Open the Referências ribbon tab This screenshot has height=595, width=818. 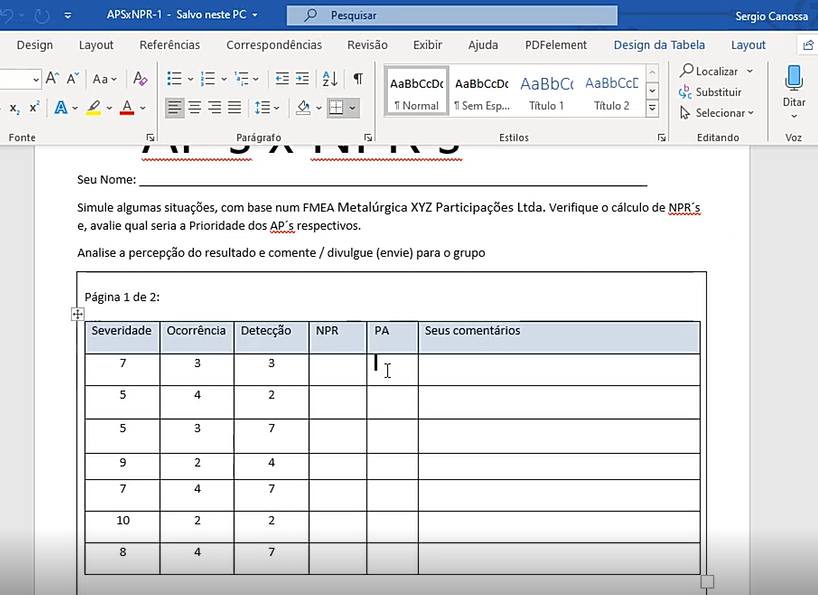pos(170,45)
